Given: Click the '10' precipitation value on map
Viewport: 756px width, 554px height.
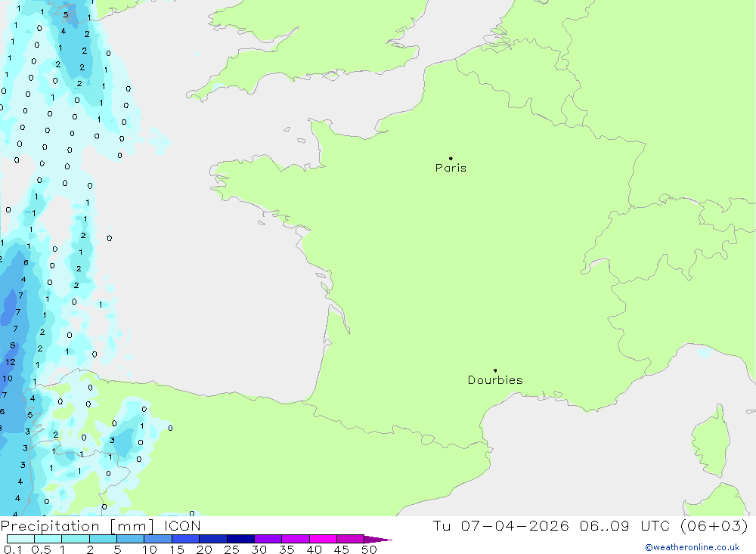Looking at the screenshot, I should [x=8, y=379].
